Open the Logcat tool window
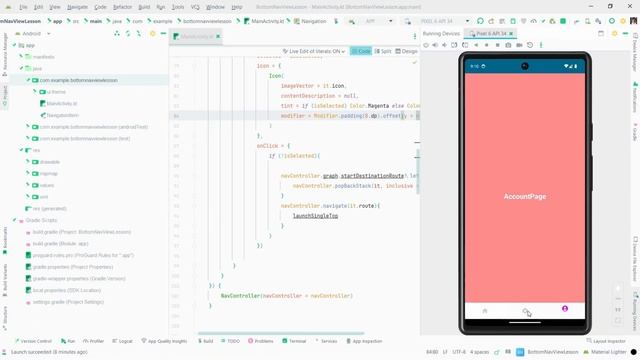The image size is (640, 360). pos(122,341)
